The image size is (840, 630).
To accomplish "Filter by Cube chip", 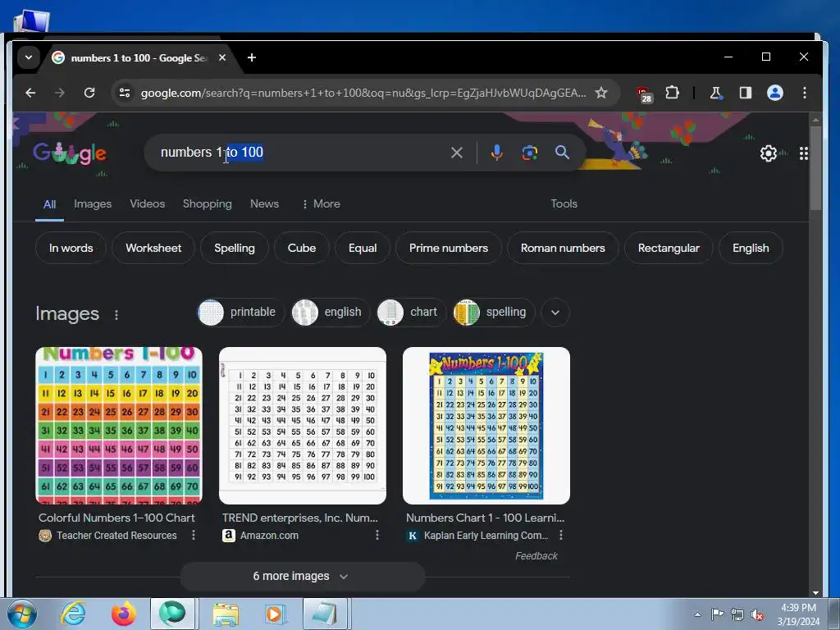I will pyautogui.click(x=302, y=248).
